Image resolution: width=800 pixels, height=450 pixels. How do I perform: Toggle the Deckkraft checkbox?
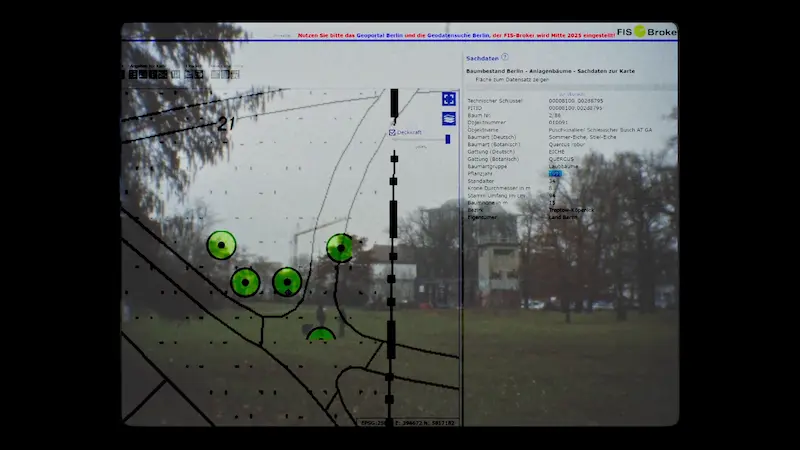pyautogui.click(x=392, y=132)
